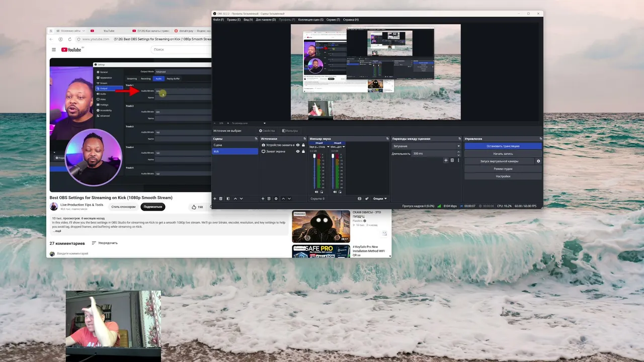Open transition properties three-dot menu
The width and height of the screenshot is (644, 362).
tap(458, 160)
